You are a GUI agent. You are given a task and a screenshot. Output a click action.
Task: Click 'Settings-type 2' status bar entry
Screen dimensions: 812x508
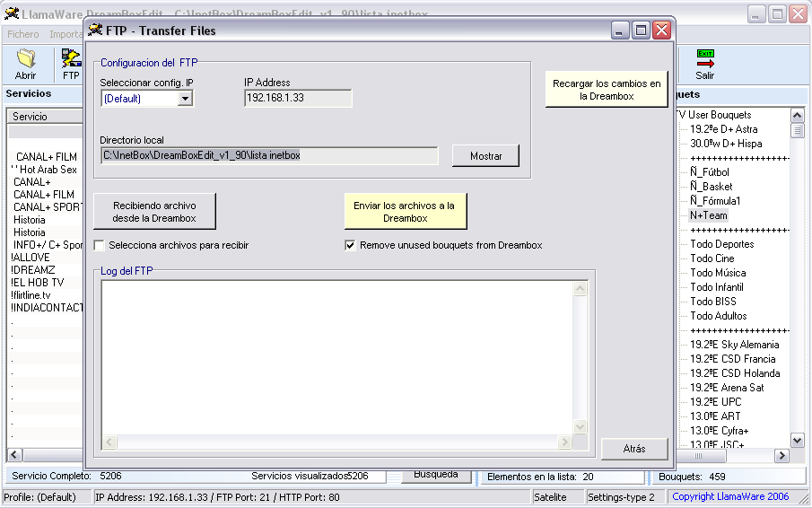625,497
